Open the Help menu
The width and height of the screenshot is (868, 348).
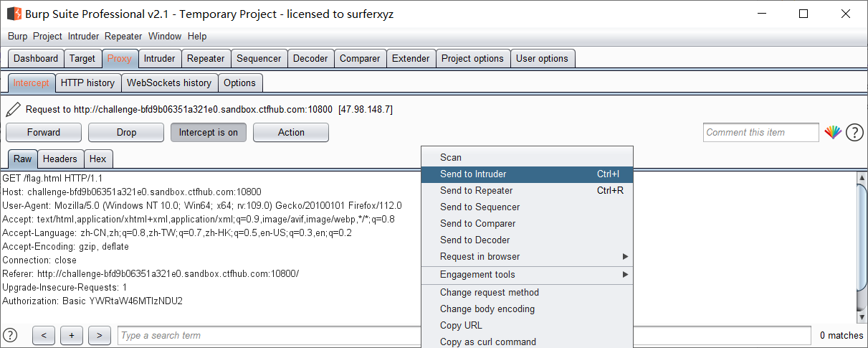(197, 36)
